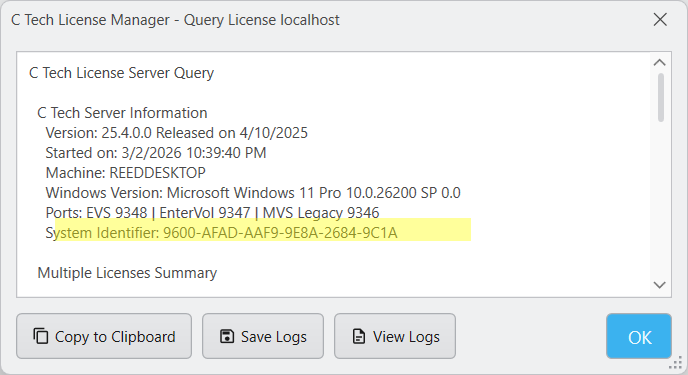Click the Copy to Clipboard button
The width and height of the screenshot is (688, 375).
click(x=104, y=336)
